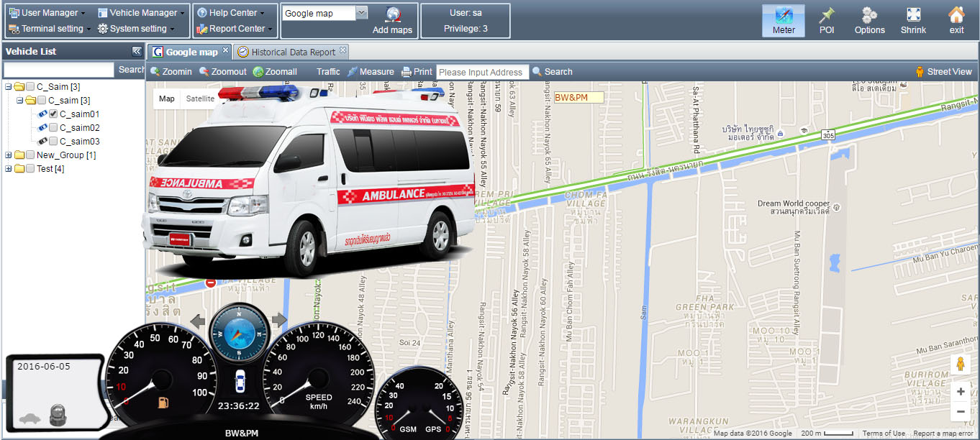Toggle the Traffic layer

pos(328,72)
